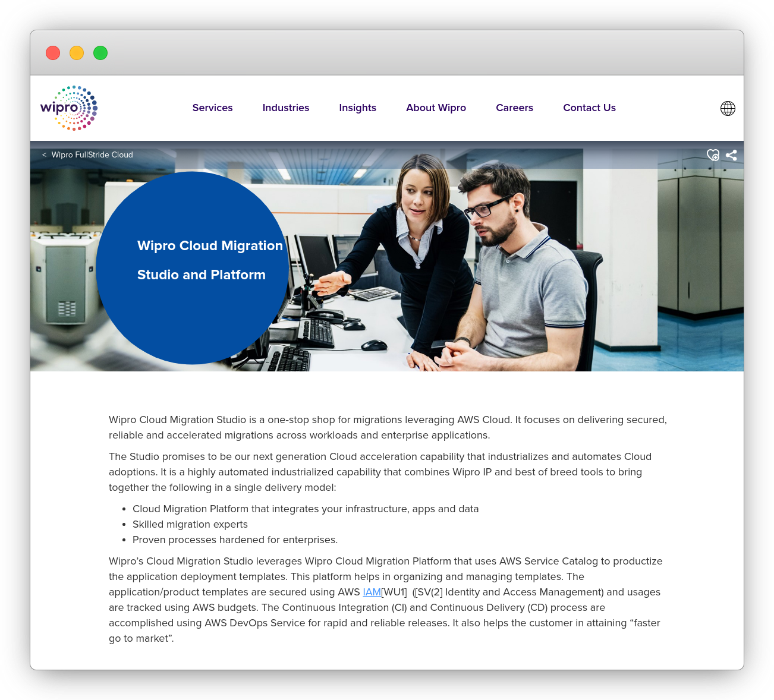Open the About Wipro menu
The image size is (774, 700).
(436, 108)
